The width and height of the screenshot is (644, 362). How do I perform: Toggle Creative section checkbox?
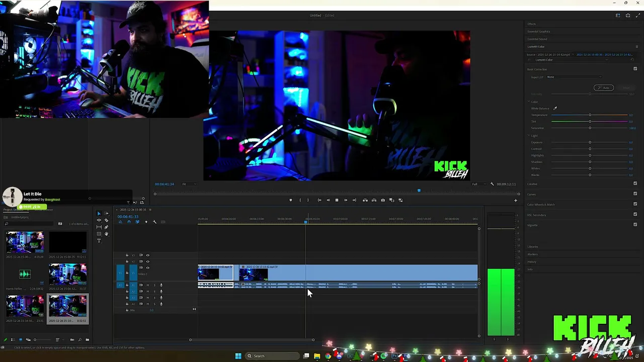[x=635, y=184]
